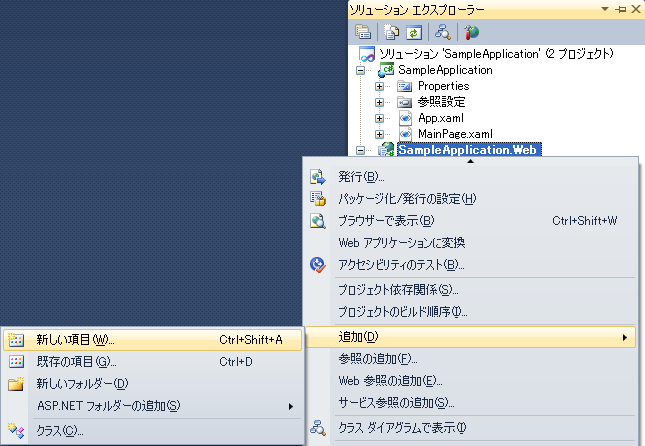Viewport: 645px width, 446px height.
Task: Select the 参照設定 label in tree
Action: pyautogui.click(x=441, y=102)
